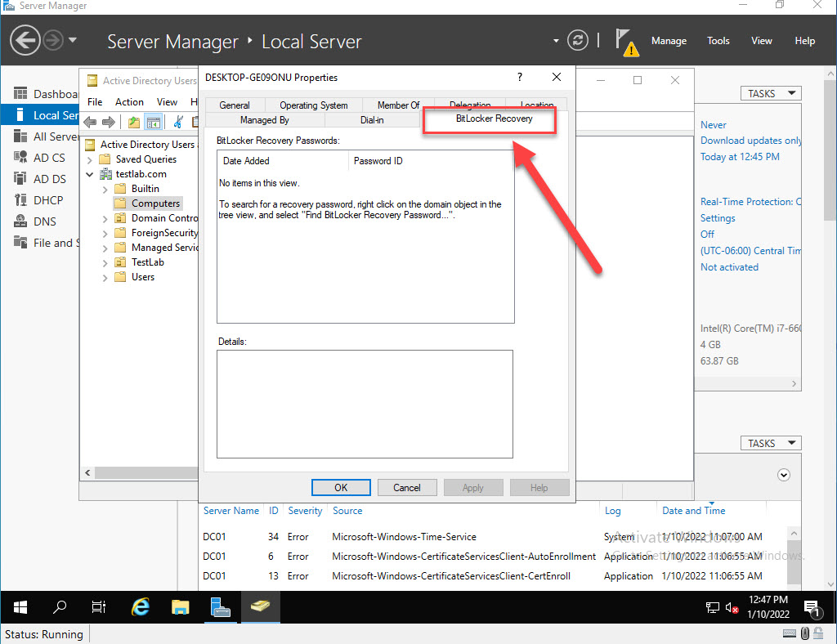The width and height of the screenshot is (837, 644).
Task: Select the Computers container in tree
Action: tap(155, 203)
